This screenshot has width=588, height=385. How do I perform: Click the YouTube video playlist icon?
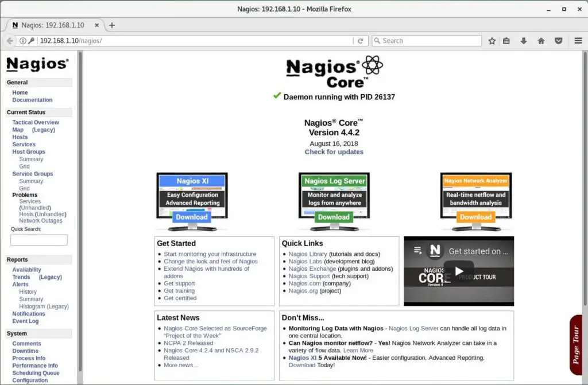point(417,250)
